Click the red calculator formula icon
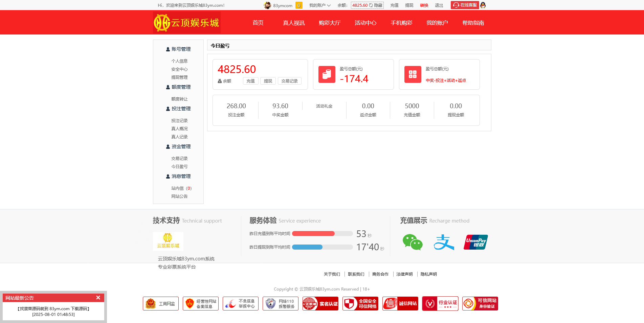Screen dimensions: 644x323 413,74
